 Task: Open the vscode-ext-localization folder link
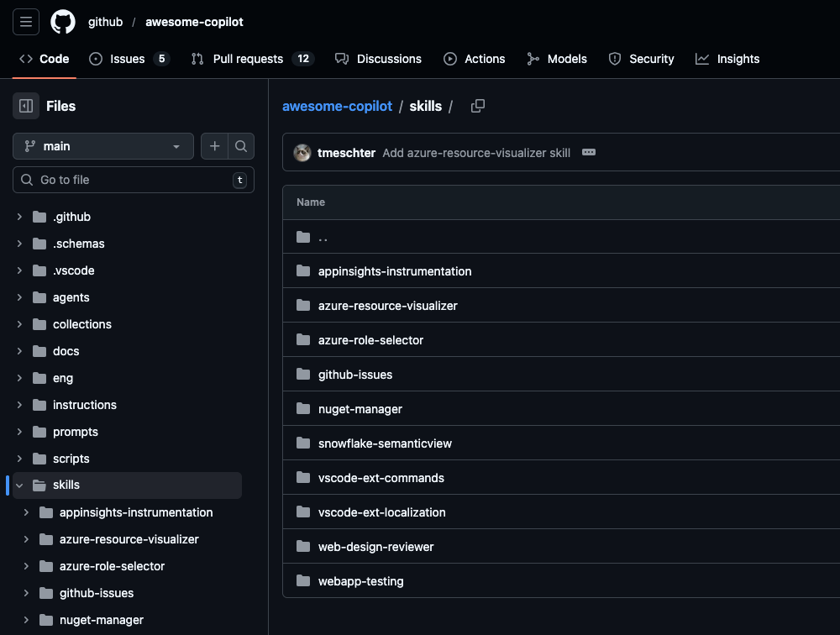click(x=382, y=512)
